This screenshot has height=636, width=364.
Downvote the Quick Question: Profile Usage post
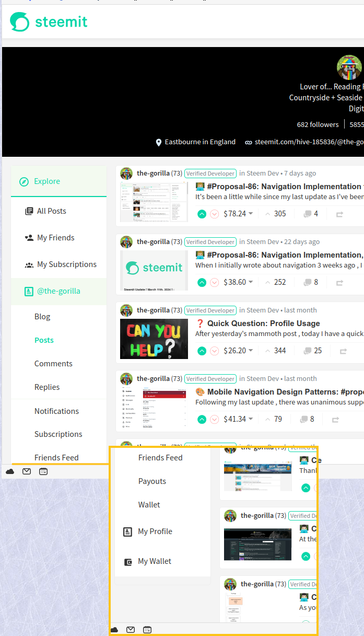(x=214, y=351)
